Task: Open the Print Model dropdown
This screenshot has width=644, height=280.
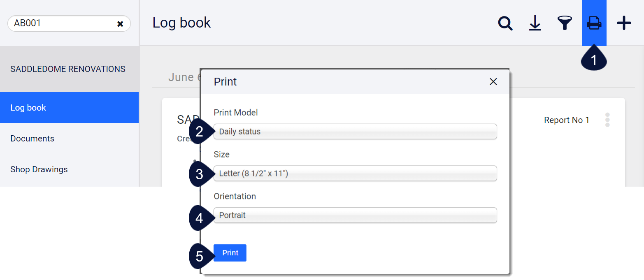Action: click(355, 132)
